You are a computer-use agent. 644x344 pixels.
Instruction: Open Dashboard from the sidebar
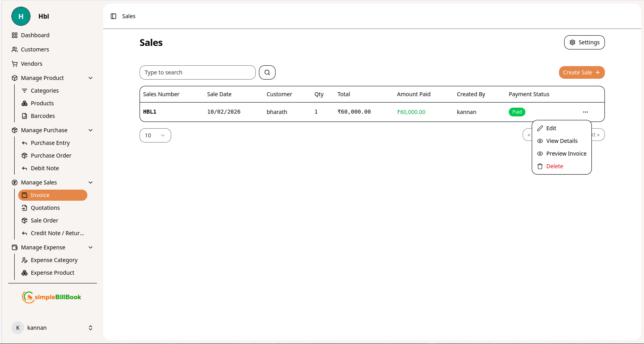click(x=35, y=35)
